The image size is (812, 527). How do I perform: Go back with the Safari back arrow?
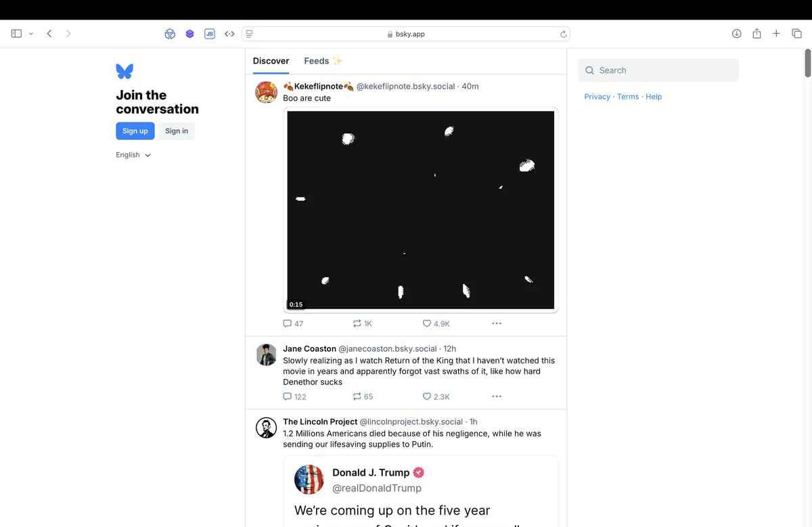49,34
